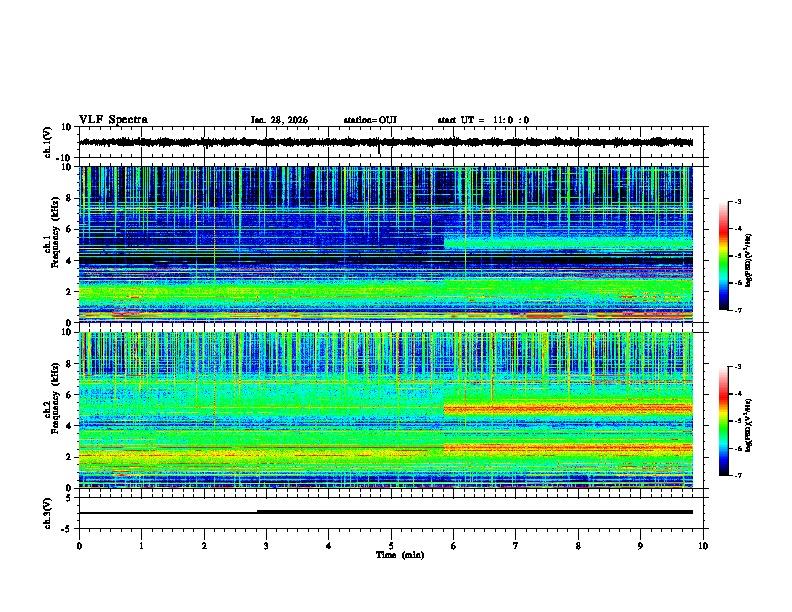Click the "6" kHz tick on ch.2 frequency axis
The image size is (792, 612).
[69, 394]
